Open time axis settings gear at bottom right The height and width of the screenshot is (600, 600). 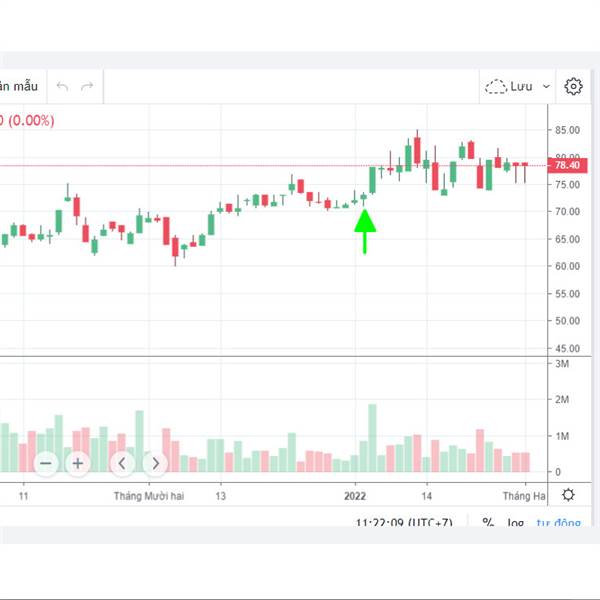click(x=568, y=495)
